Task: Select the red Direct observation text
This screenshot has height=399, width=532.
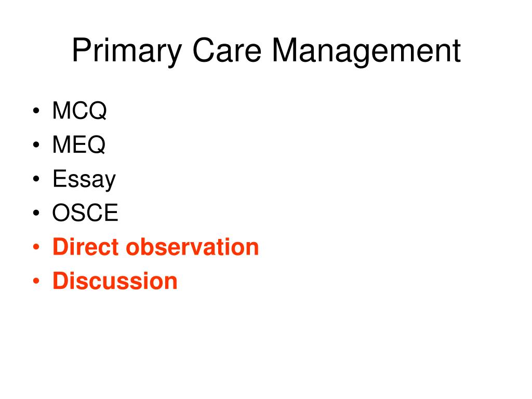Action: [x=156, y=247]
